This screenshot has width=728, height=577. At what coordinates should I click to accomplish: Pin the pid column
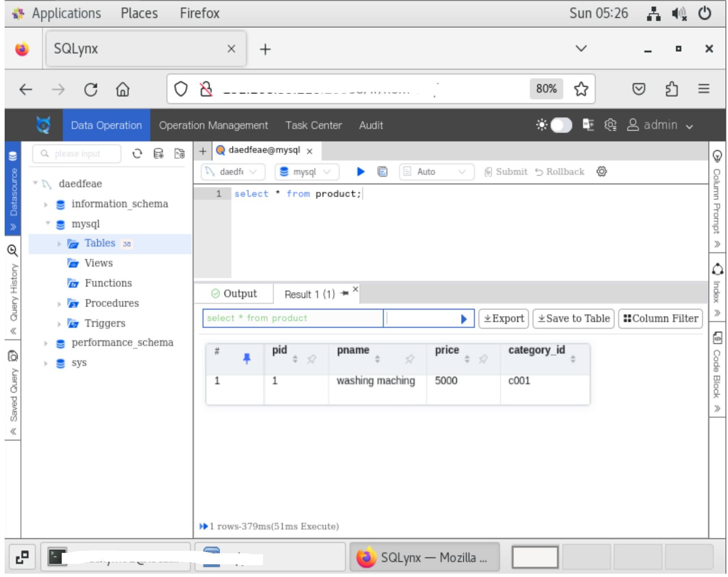(x=312, y=359)
